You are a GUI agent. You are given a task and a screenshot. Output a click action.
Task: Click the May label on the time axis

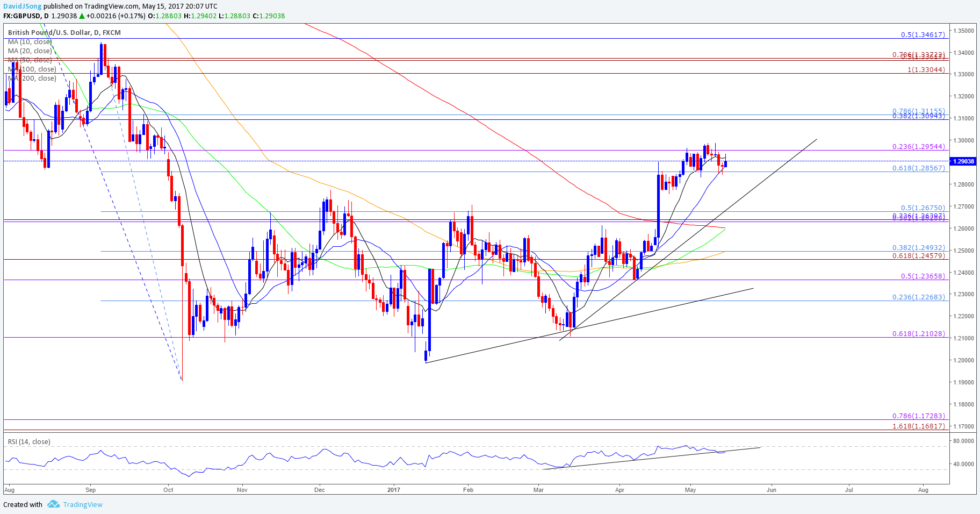690,490
